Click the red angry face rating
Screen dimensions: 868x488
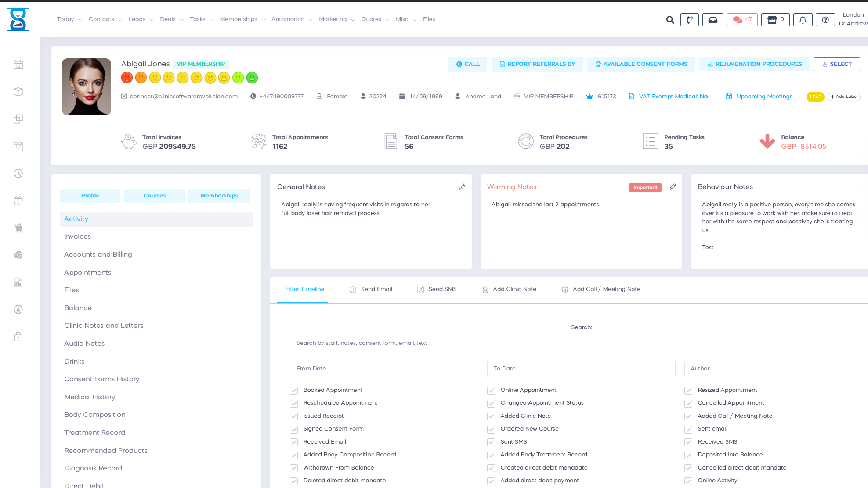pyautogui.click(x=127, y=78)
